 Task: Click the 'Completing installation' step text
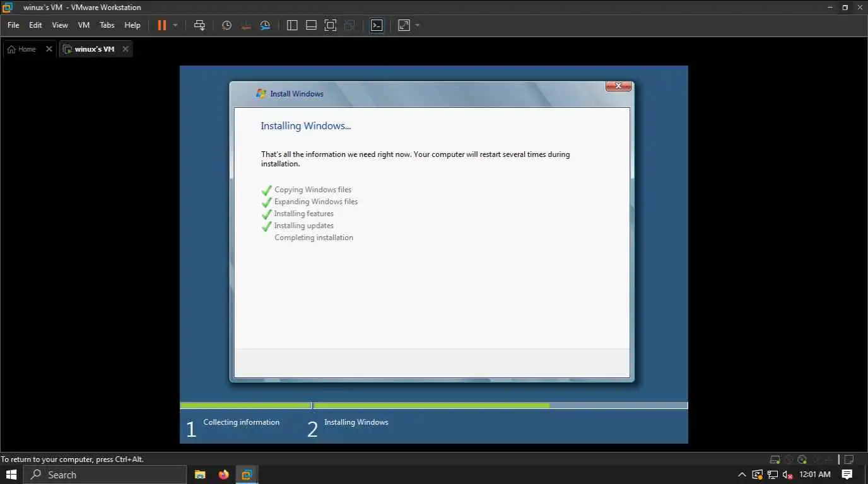pyautogui.click(x=314, y=238)
